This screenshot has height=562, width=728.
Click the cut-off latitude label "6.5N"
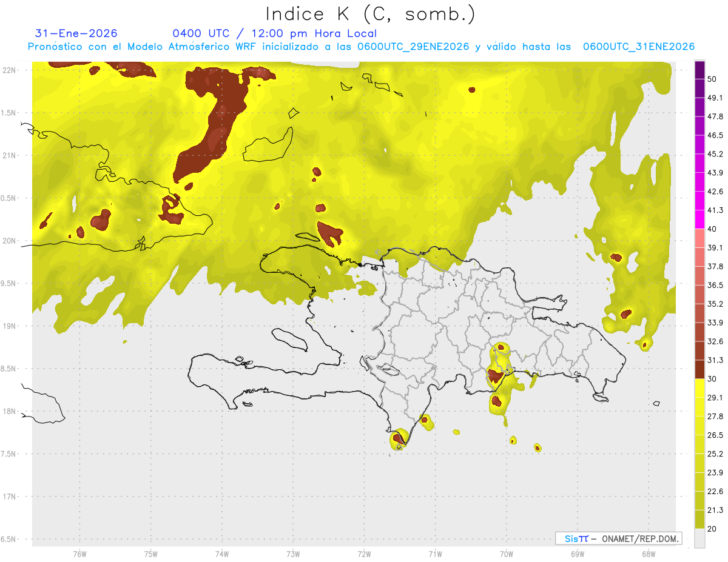8,539
